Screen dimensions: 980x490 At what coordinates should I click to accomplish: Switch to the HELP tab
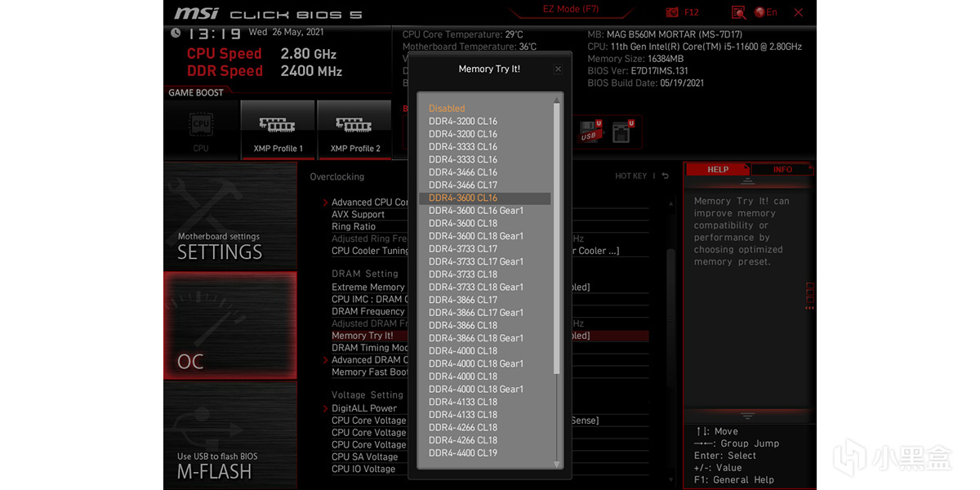[x=718, y=169]
